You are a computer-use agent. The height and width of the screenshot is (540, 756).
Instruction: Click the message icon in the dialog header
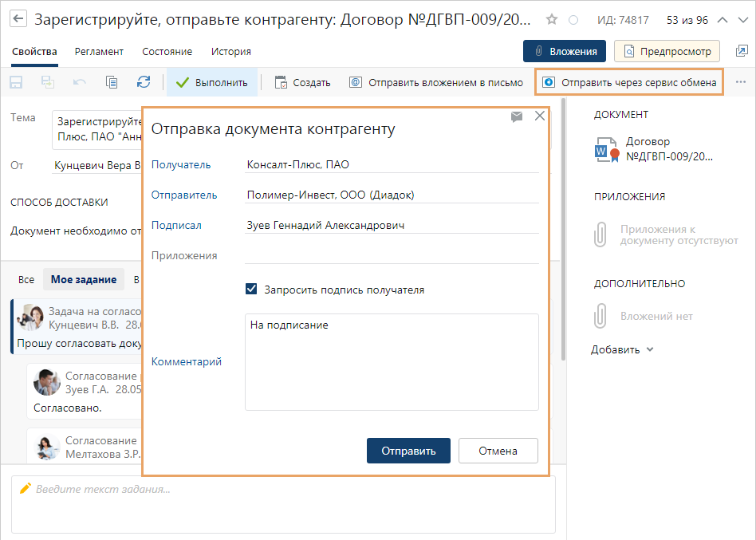coord(517,116)
